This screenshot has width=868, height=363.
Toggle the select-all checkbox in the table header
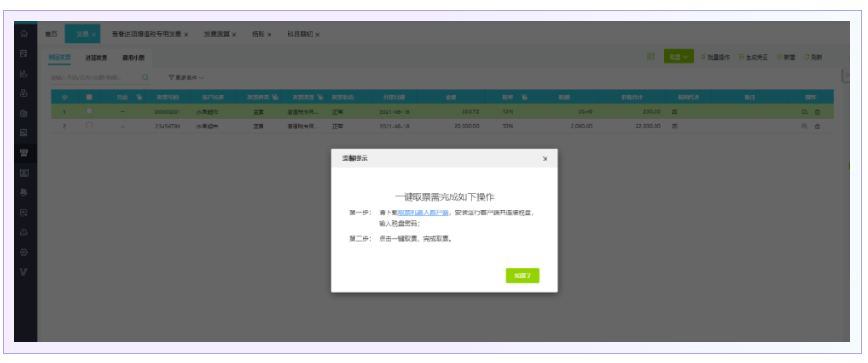pyautogui.click(x=88, y=96)
